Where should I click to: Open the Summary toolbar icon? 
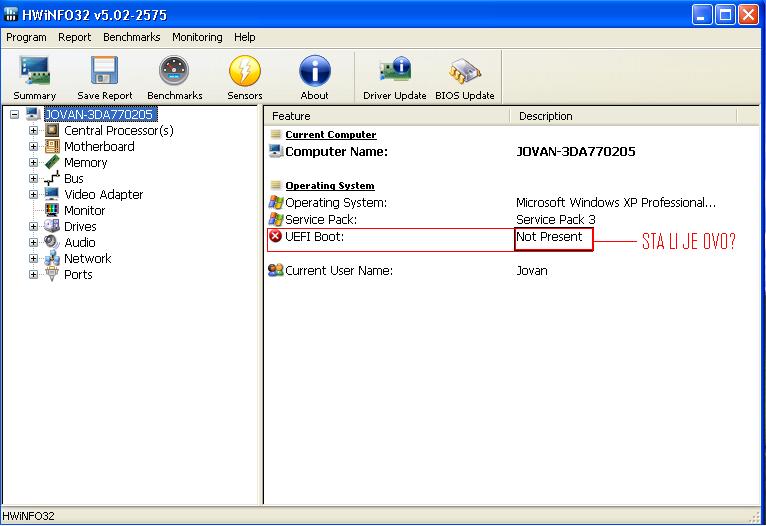point(35,71)
